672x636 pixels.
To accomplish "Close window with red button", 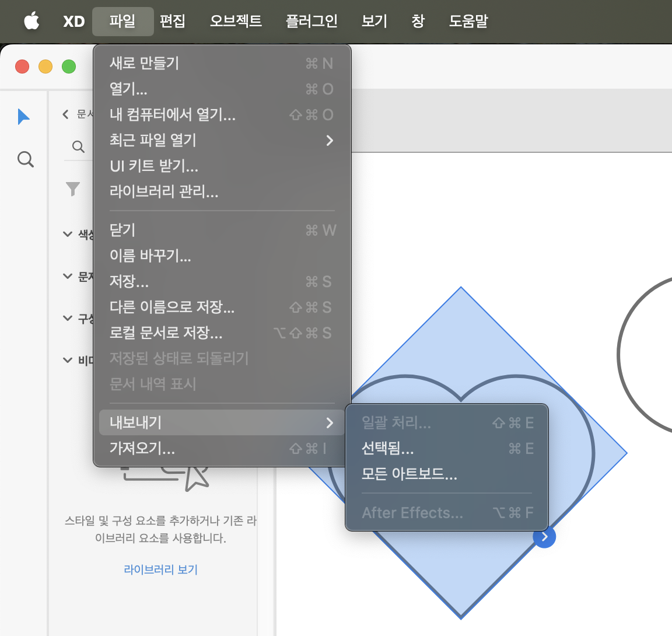I will pyautogui.click(x=22, y=67).
